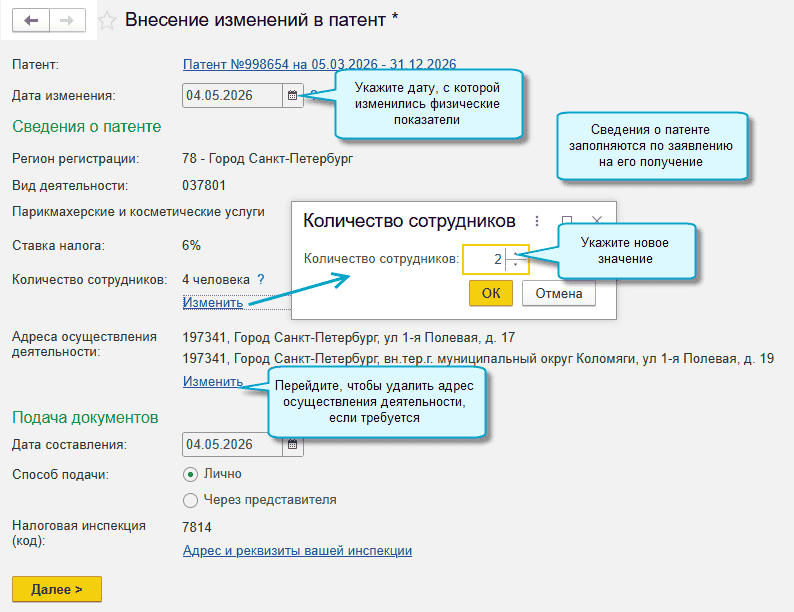Open calendar for Дата составления field
This screenshot has height=612, width=794.
click(293, 444)
